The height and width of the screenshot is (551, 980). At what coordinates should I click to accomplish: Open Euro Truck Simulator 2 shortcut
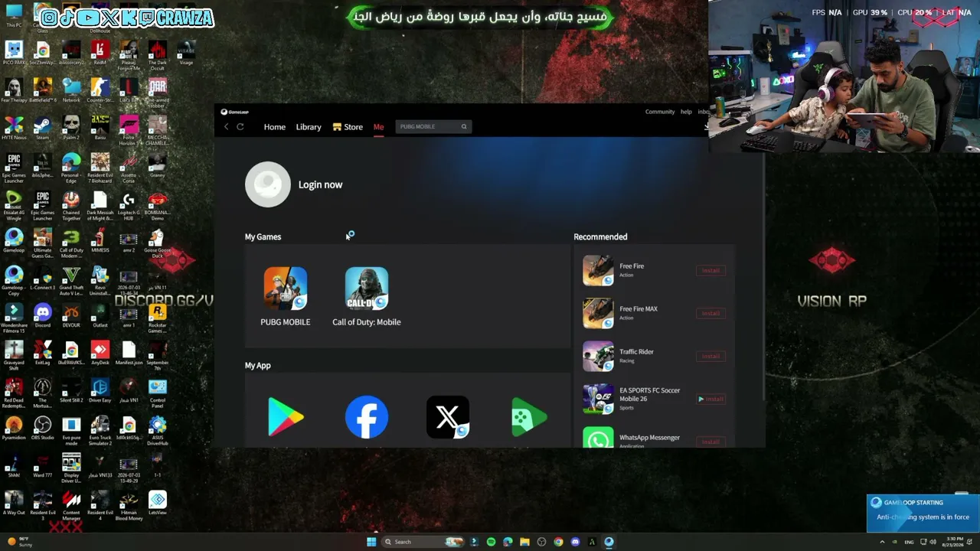(x=100, y=430)
